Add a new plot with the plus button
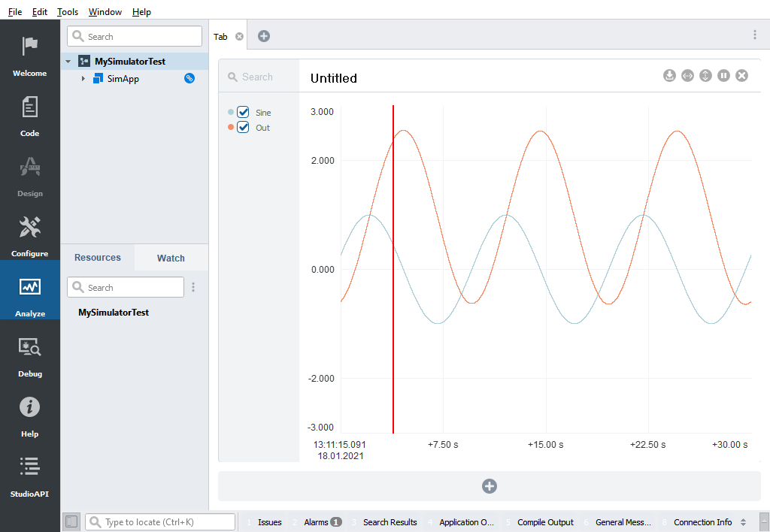The height and width of the screenshot is (532, 770). click(489, 486)
